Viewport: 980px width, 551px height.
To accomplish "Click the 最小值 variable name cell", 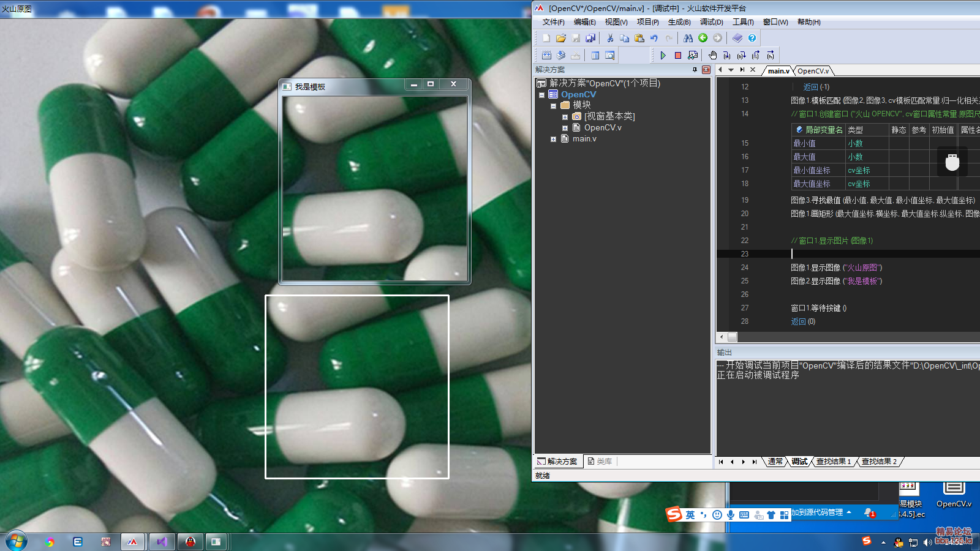I will (818, 143).
